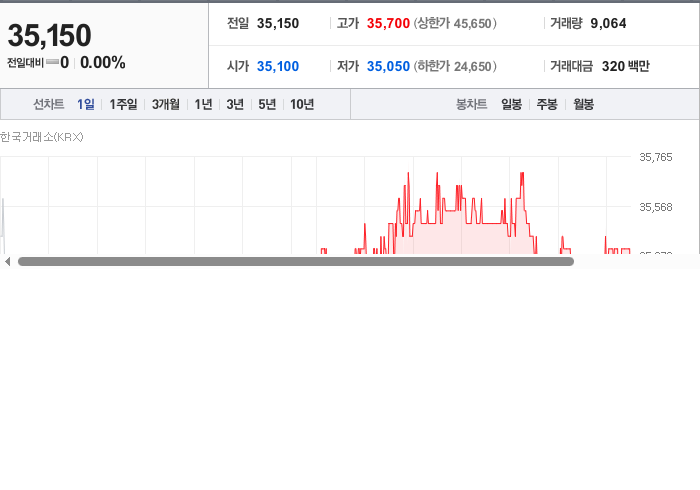Open the 월봉 candlestick chart
Screen dimensions: 700x490
[x=583, y=104]
